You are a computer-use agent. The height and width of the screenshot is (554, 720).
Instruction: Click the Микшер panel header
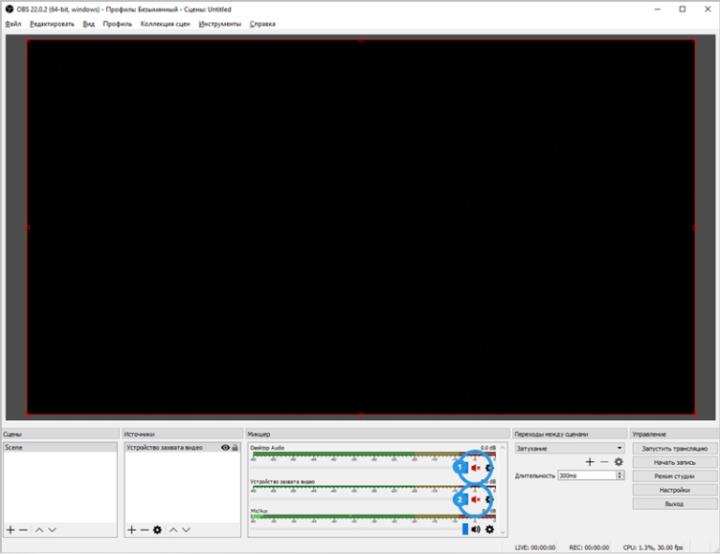pos(378,434)
